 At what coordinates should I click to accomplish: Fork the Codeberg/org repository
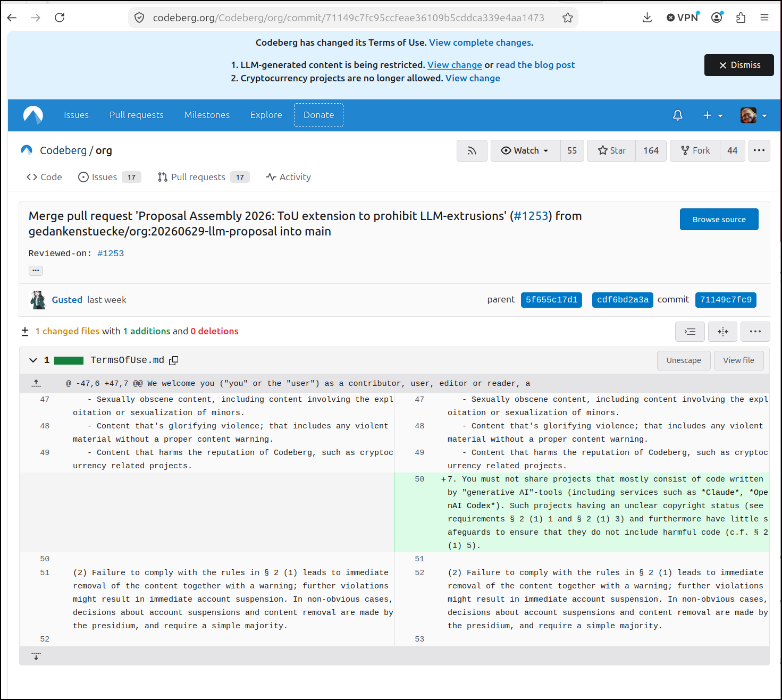(695, 150)
